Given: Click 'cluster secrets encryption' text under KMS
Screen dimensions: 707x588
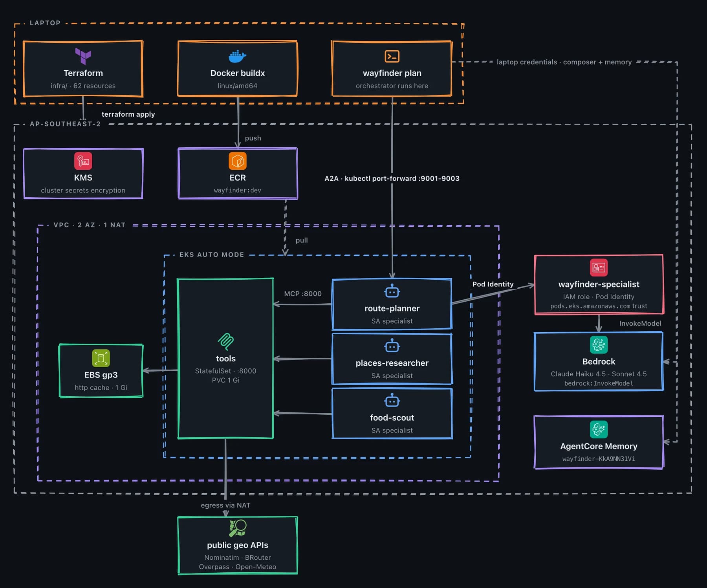Looking at the screenshot, I should pyautogui.click(x=83, y=190).
